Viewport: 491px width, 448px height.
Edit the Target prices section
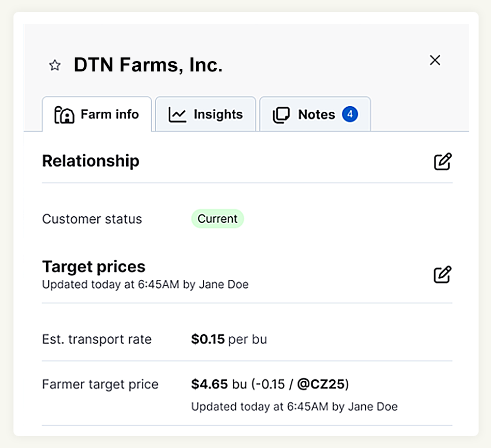click(x=442, y=274)
